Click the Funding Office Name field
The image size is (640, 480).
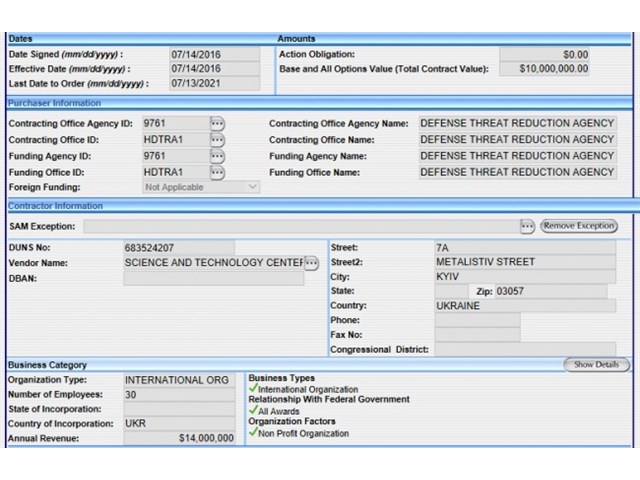click(x=518, y=172)
